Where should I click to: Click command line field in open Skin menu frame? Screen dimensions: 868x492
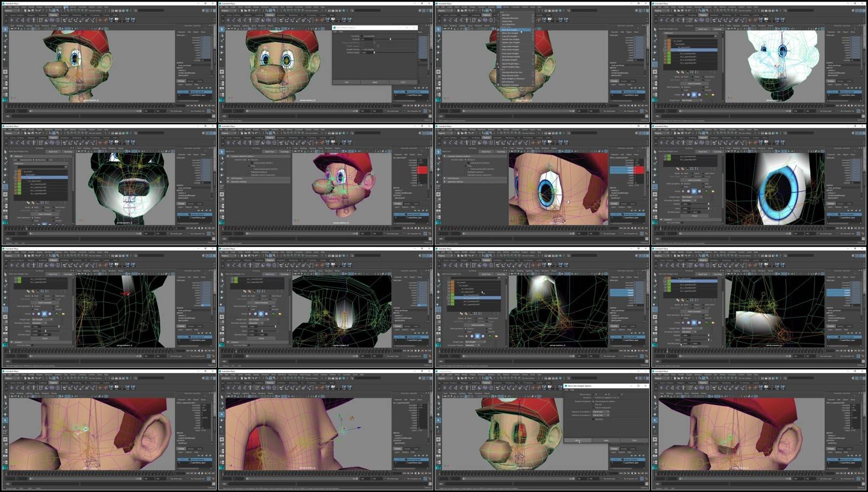478,116
